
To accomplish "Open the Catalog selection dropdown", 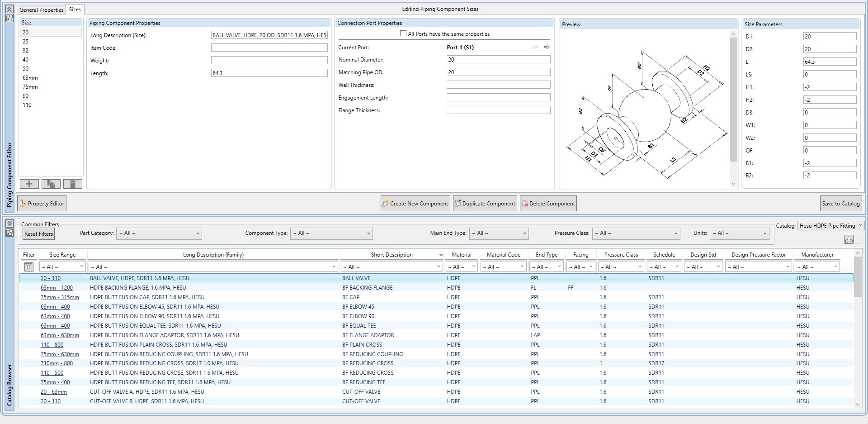I will pos(830,225).
